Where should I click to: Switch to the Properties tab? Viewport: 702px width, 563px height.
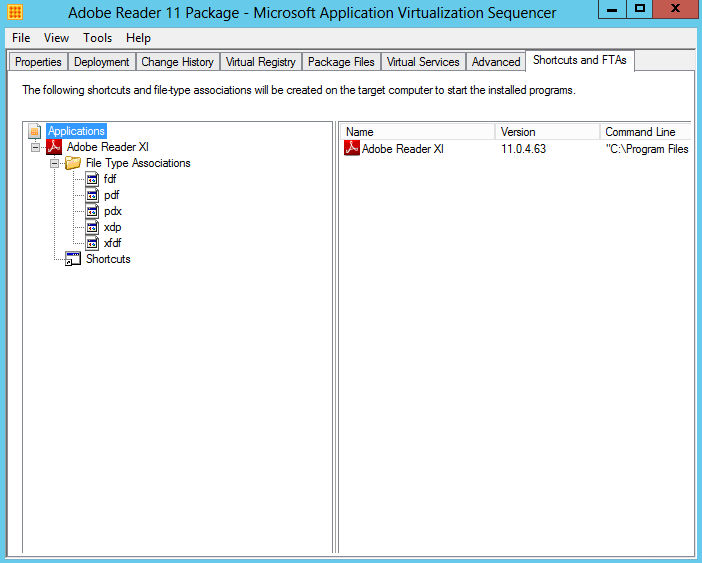coord(38,62)
